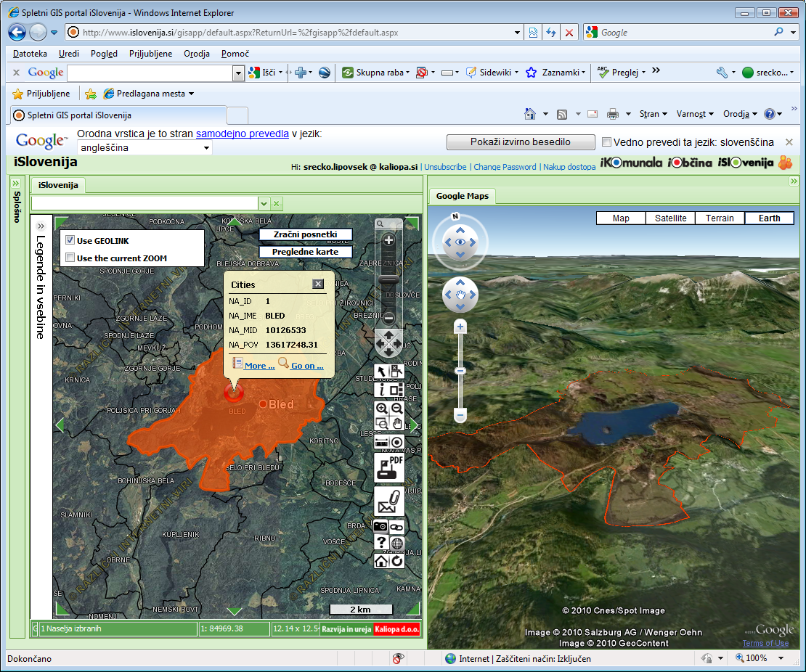This screenshot has height=672, width=806.
Task: Expand the Predlagana mesta dropdown
Action: (192, 94)
